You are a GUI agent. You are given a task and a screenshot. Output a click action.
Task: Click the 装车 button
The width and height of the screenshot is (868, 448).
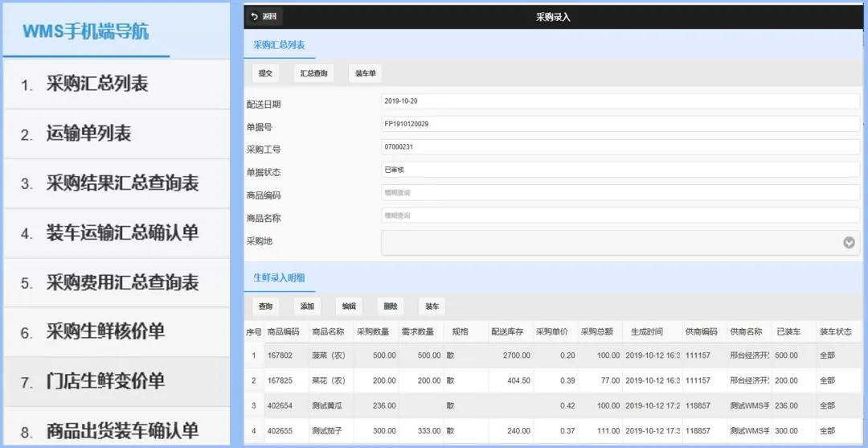(x=432, y=306)
